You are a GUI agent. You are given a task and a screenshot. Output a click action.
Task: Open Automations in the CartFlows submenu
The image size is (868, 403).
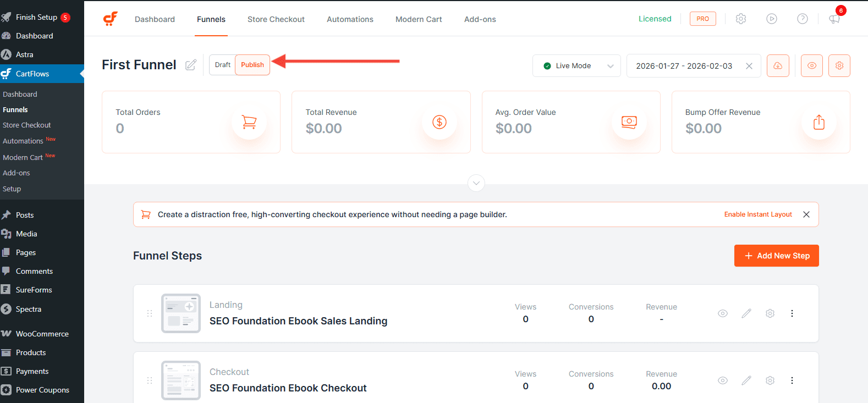[x=23, y=141]
